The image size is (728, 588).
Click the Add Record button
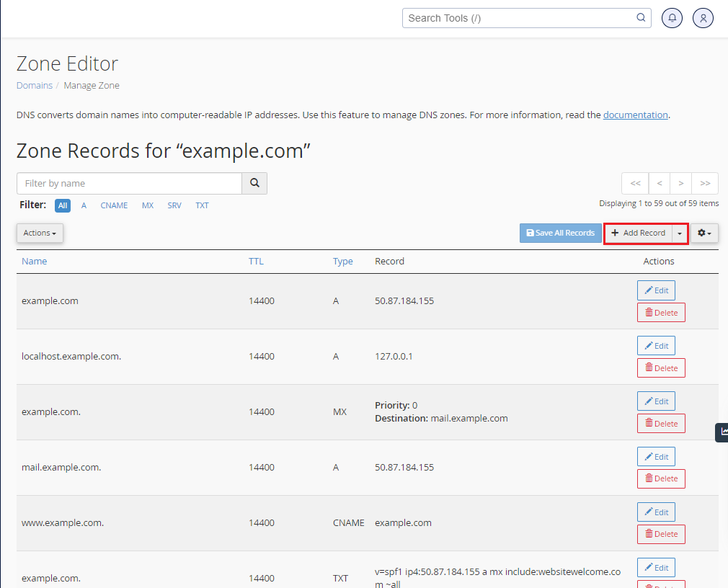pyautogui.click(x=639, y=233)
